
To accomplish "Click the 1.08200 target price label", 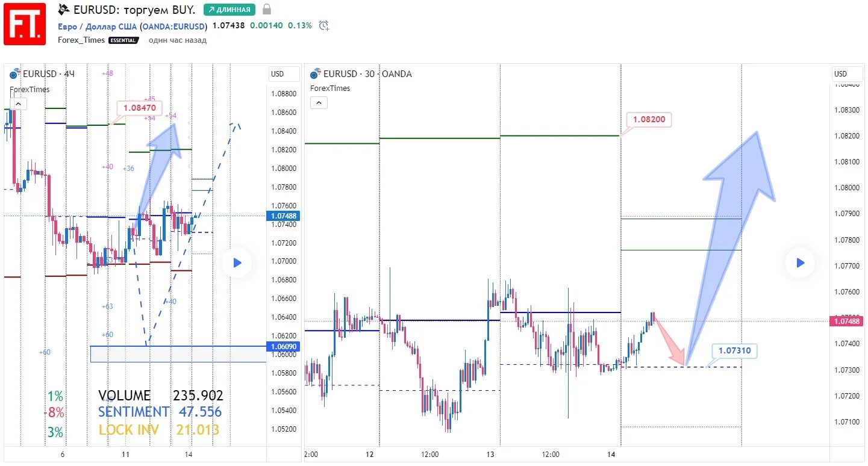I will coord(649,119).
